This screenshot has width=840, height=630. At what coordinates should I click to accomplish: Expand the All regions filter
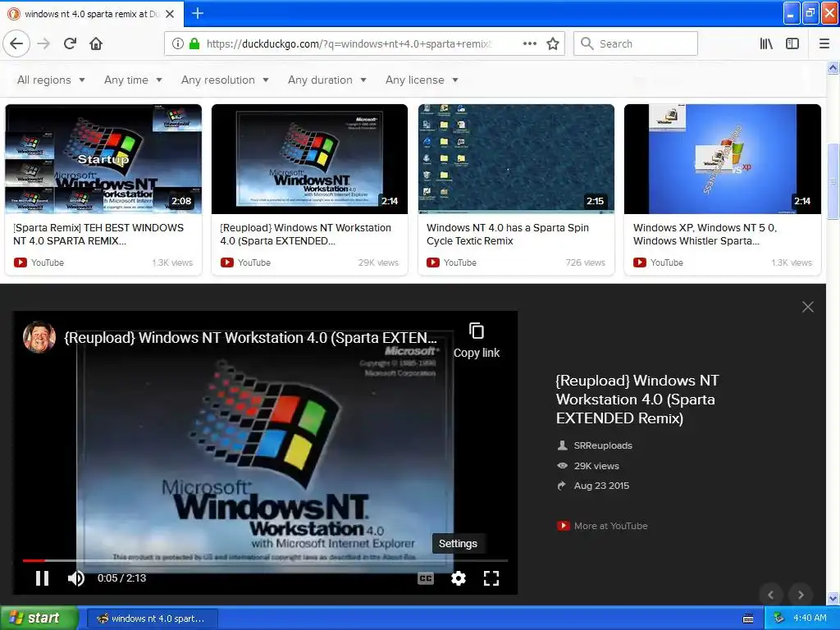point(51,80)
